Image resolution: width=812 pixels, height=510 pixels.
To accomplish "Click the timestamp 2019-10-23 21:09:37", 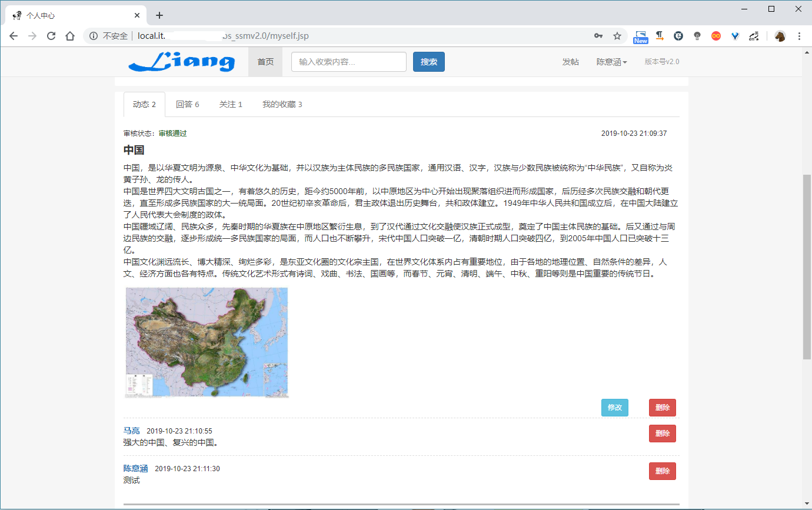I will point(634,134).
